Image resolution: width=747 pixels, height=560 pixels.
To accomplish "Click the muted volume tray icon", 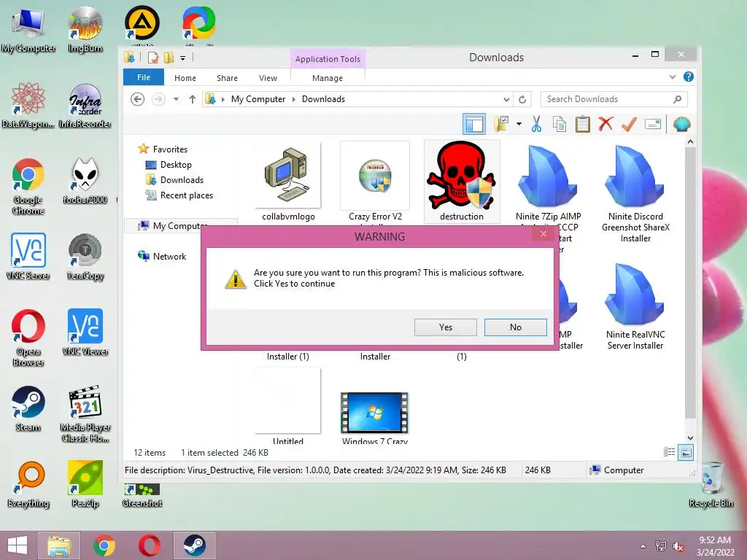I will click(678, 546).
